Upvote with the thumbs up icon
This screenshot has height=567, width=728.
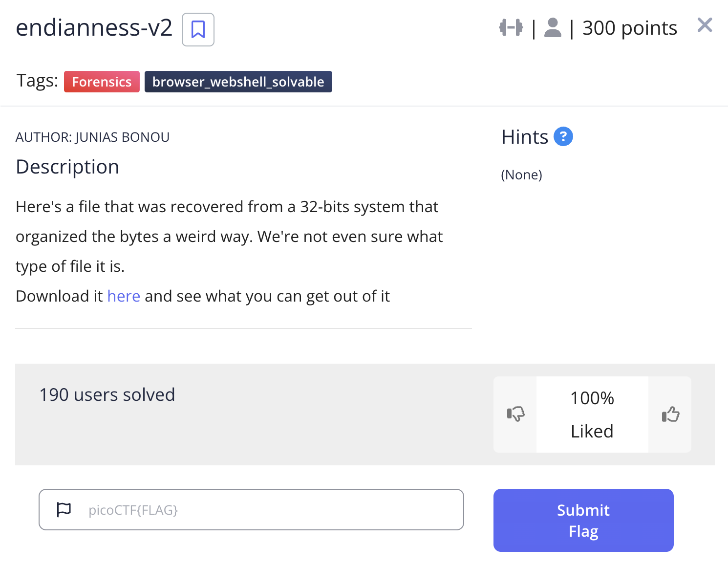[x=670, y=414]
